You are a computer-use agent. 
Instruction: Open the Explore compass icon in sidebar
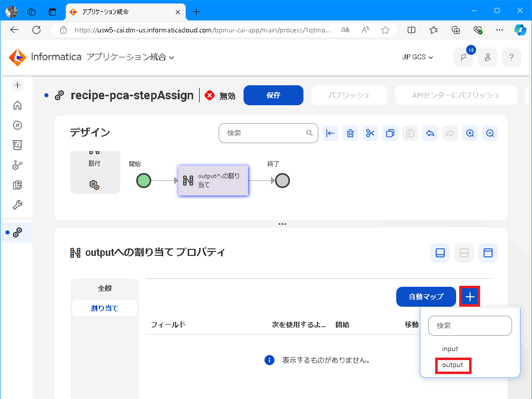17,125
